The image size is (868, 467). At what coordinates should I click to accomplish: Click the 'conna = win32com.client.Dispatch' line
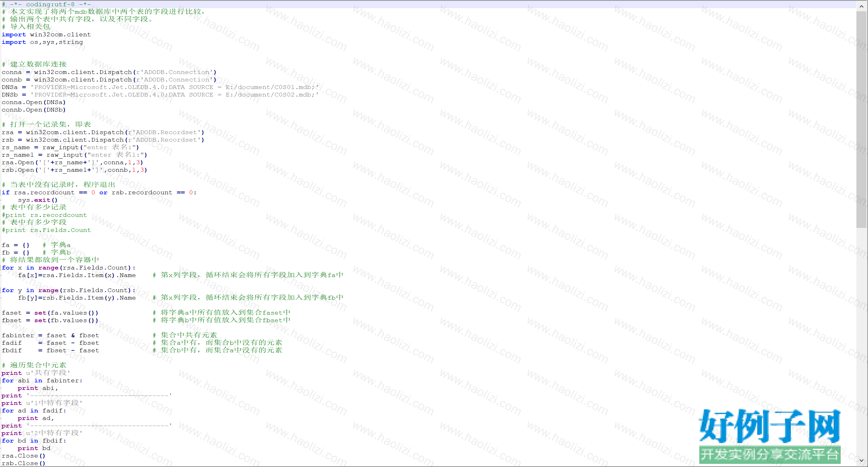[109, 72]
